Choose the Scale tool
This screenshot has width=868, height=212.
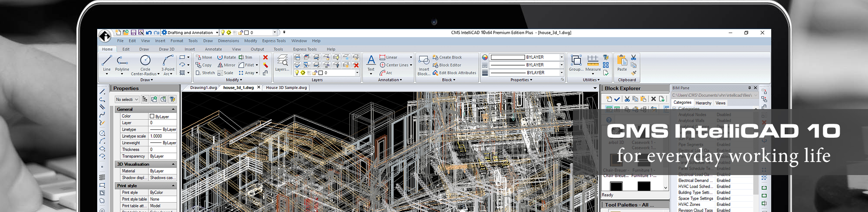[225, 73]
